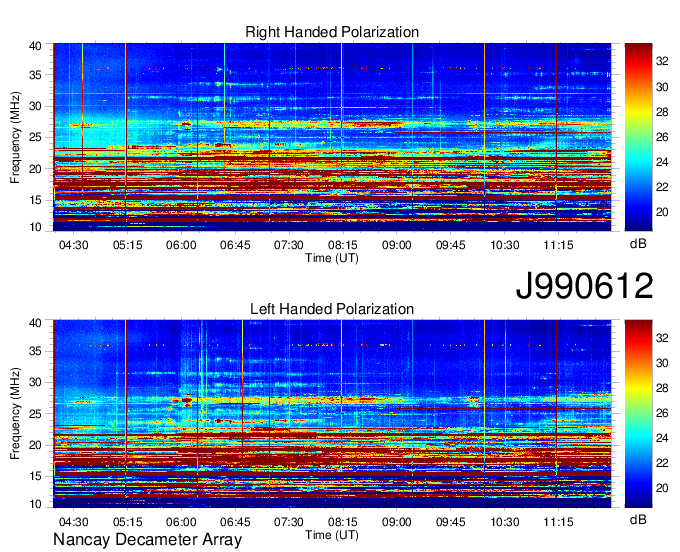Click 40 MHz tick on Right Handed plot
Viewport: 680px width, 552px height.
pos(35,46)
